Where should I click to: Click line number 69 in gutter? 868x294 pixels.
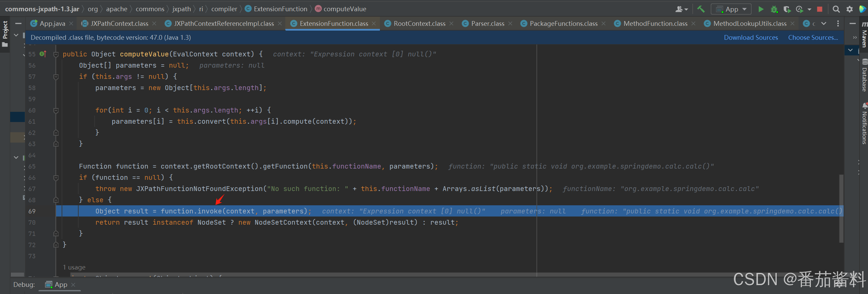[32, 211]
